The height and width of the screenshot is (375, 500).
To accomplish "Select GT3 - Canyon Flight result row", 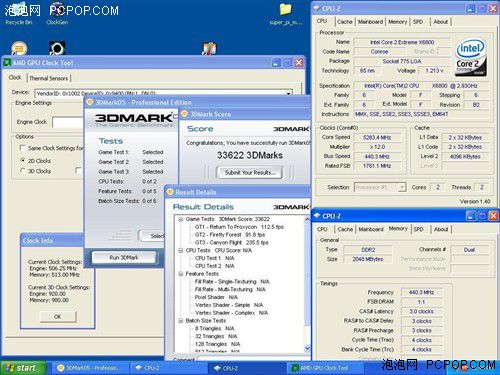I will pyautogui.click(x=232, y=242).
